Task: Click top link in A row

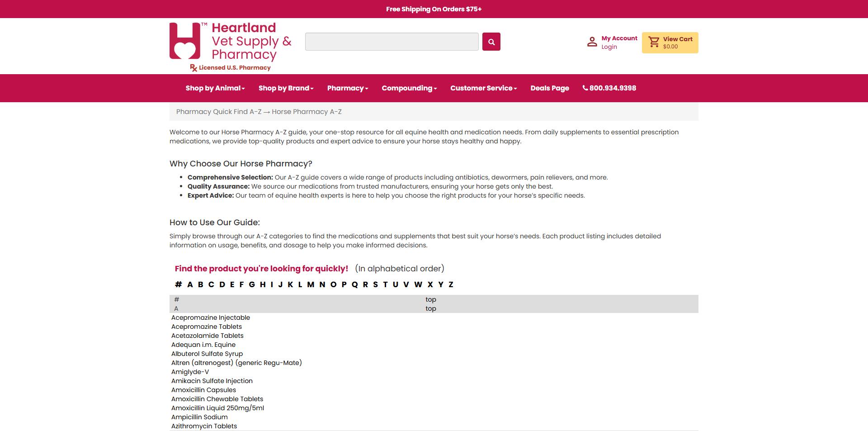Action: point(430,308)
